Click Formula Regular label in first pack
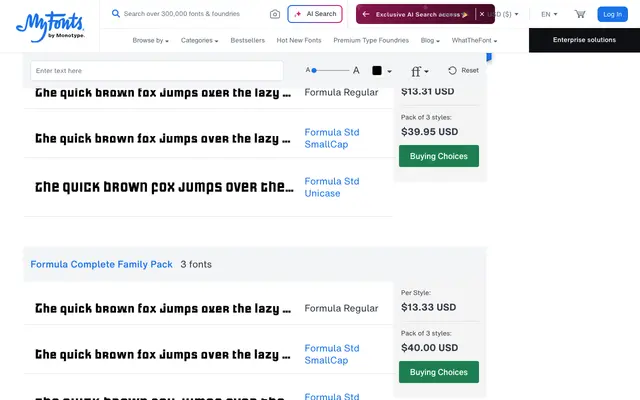The image size is (640, 400). click(x=341, y=92)
